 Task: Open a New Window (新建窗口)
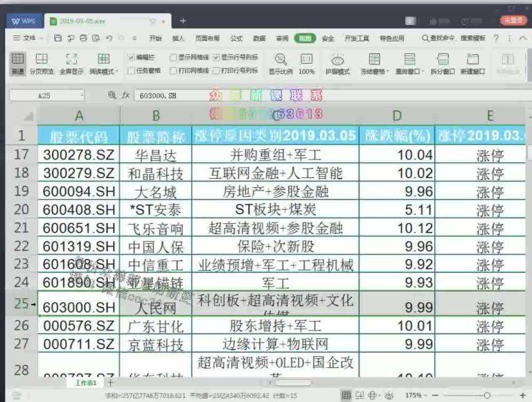(472, 60)
